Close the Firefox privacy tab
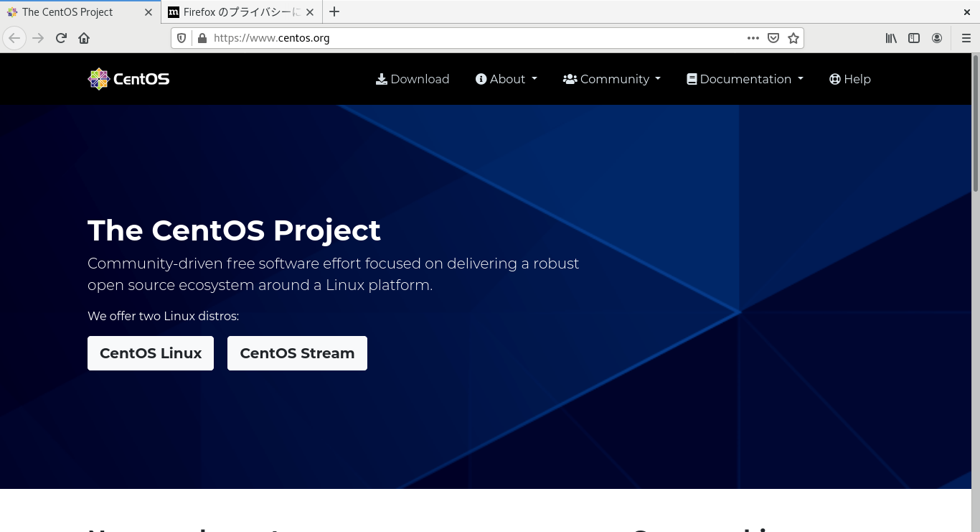Screen dimensions: 980x532 (309, 12)
